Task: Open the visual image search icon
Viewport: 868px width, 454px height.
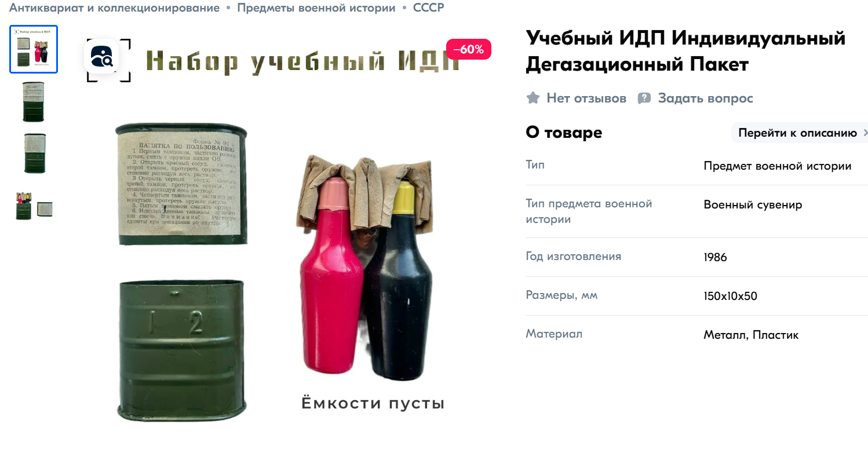Action: pyautogui.click(x=102, y=56)
